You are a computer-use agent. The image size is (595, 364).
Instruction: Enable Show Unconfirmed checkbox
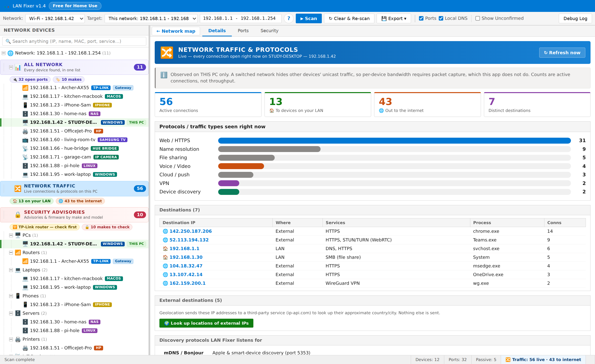[478, 18]
